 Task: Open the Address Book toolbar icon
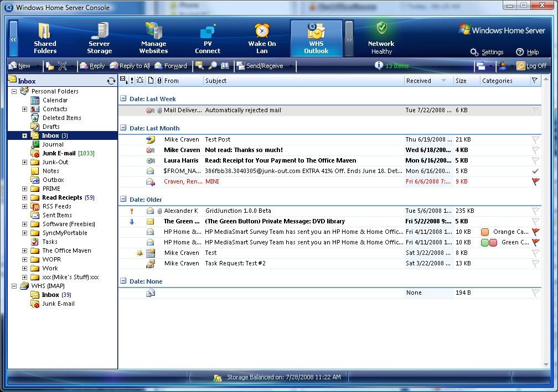click(x=225, y=66)
